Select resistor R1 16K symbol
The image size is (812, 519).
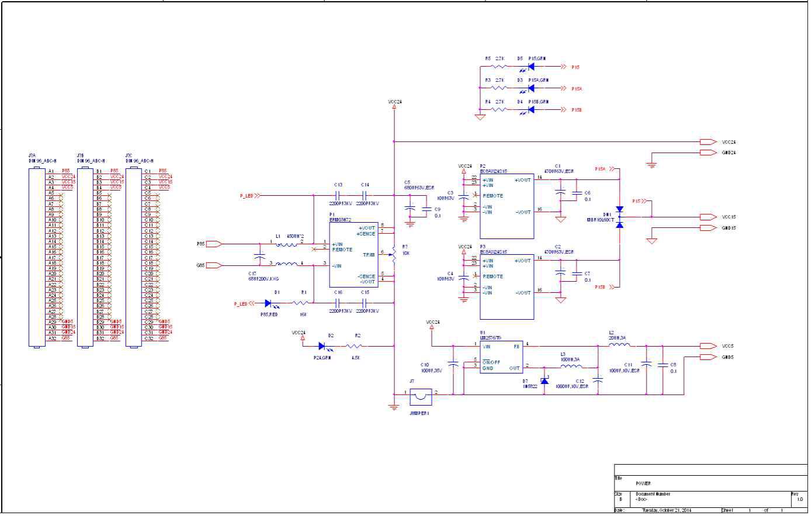click(x=300, y=303)
